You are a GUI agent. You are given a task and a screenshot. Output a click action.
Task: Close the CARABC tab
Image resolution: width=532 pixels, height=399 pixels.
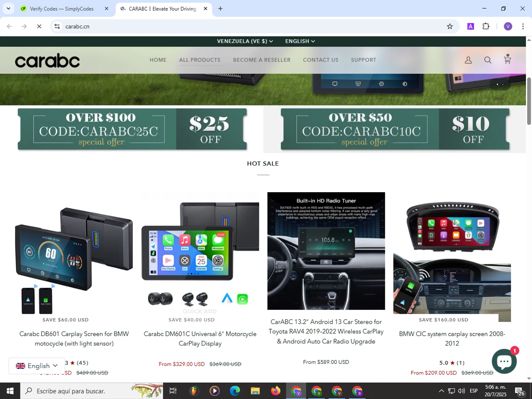click(205, 9)
